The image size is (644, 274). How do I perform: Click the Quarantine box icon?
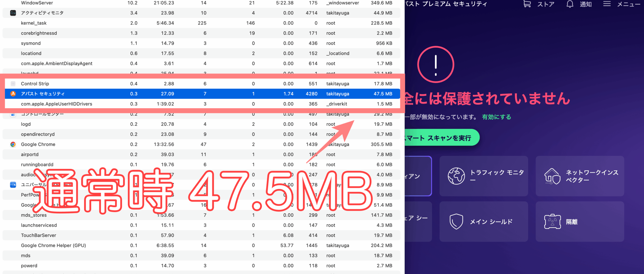coord(552,221)
